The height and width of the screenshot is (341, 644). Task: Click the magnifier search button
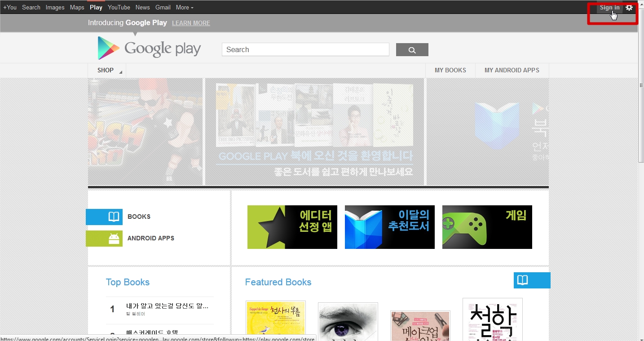point(412,50)
